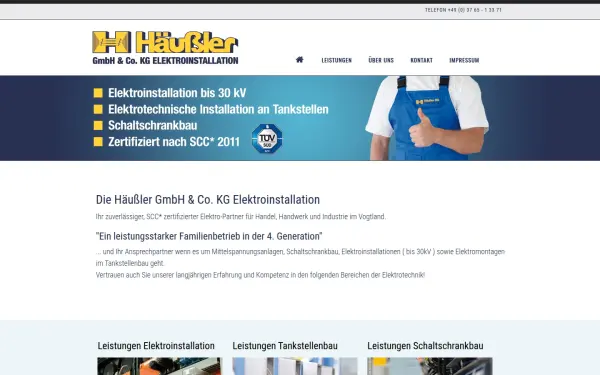
Task: Open the Über Uns menu item
Action: coord(381,60)
